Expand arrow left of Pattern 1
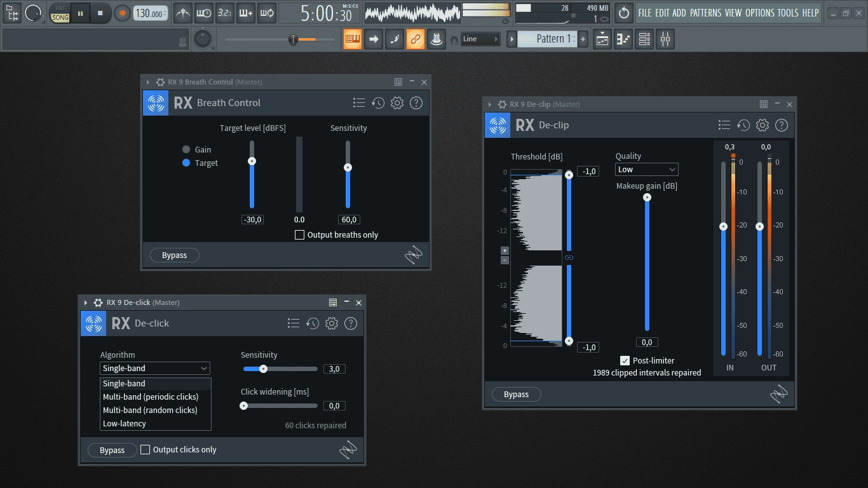 (x=512, y=39)
